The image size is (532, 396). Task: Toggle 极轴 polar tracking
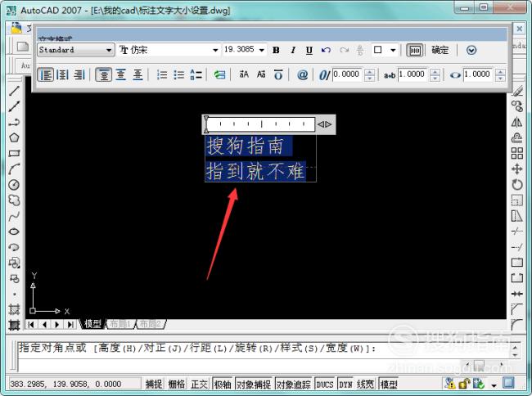(223, 384)
